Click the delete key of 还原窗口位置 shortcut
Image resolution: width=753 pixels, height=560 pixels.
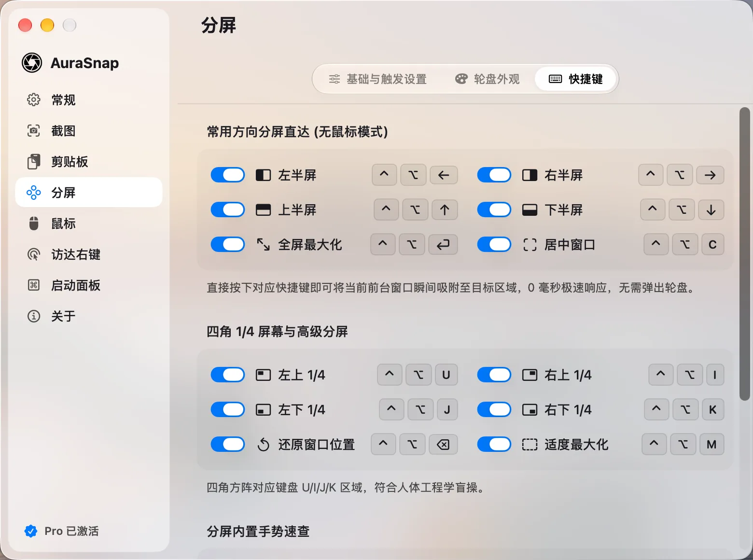443,444
